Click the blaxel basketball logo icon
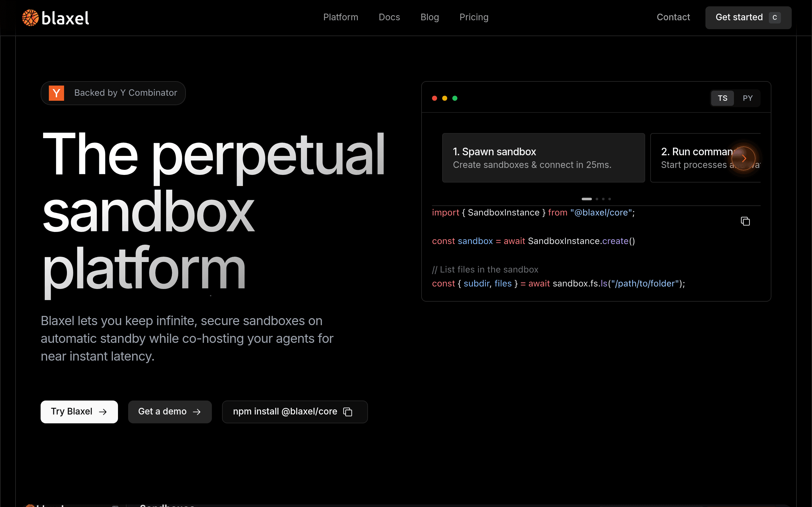Viewport: 812px width, 507px height. [30, 17]
